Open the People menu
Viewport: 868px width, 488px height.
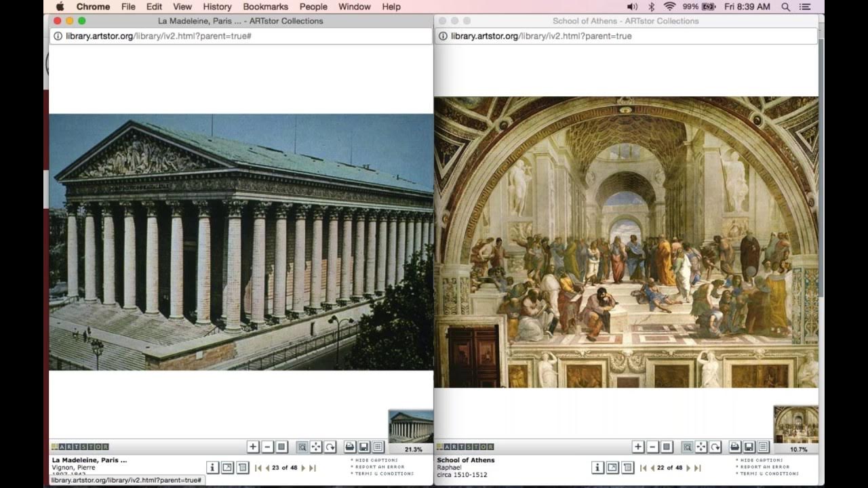pos(313,7)
